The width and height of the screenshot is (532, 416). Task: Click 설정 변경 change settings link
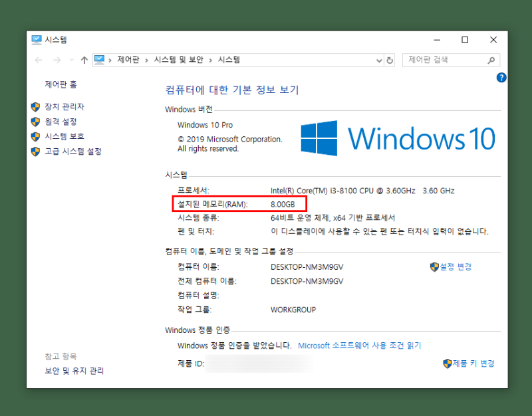[x=456, y=267]
